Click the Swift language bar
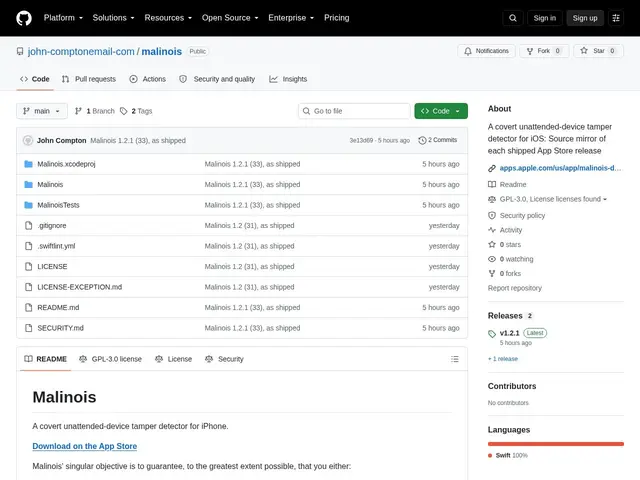This screenshot has width=640, height=480. pos(556,444)
